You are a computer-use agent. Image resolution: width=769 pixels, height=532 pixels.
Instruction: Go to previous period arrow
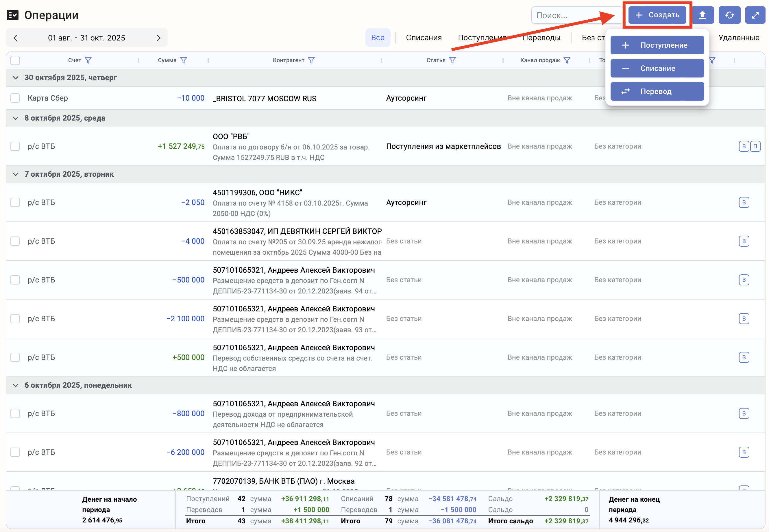(x=15, y=38)
